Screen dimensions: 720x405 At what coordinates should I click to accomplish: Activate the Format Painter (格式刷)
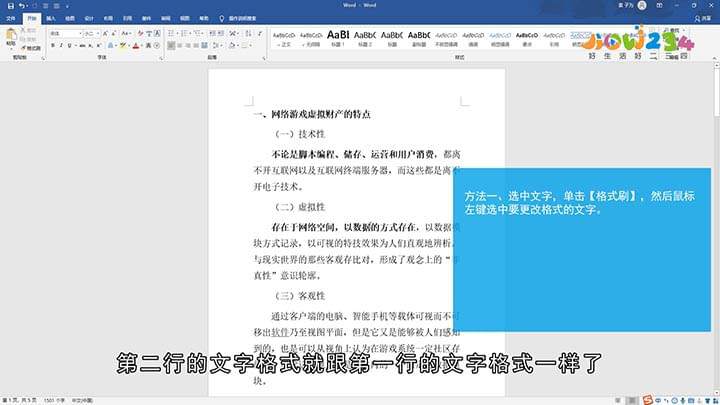pyautogui.click(x=31, y=48)
